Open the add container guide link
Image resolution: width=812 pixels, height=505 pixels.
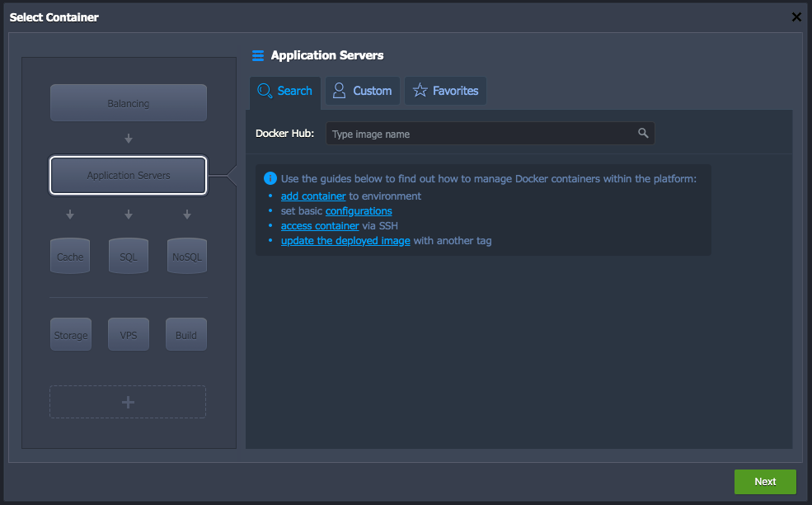(x=313, y=196)
